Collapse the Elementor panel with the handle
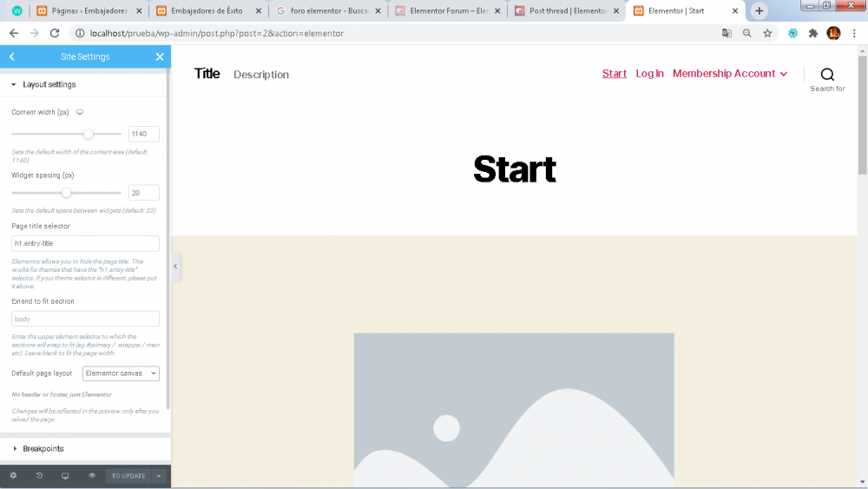The height and width of the screenshot is (489, 868). click(175, 267)
